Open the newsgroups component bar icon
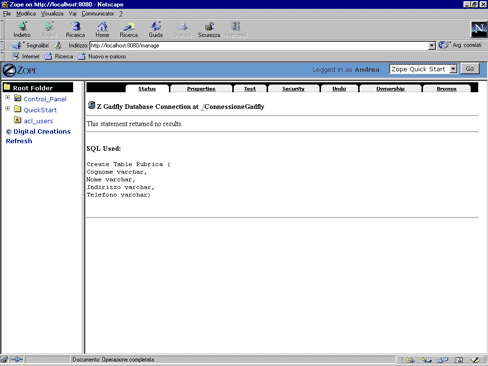The image size is (488, 366). [443, 360]
